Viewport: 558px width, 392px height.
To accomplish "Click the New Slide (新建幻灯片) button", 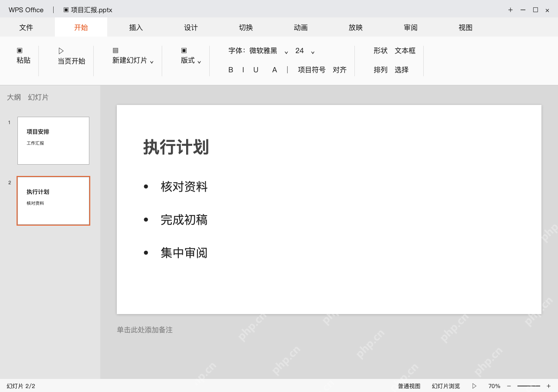I will coord(133,55).
